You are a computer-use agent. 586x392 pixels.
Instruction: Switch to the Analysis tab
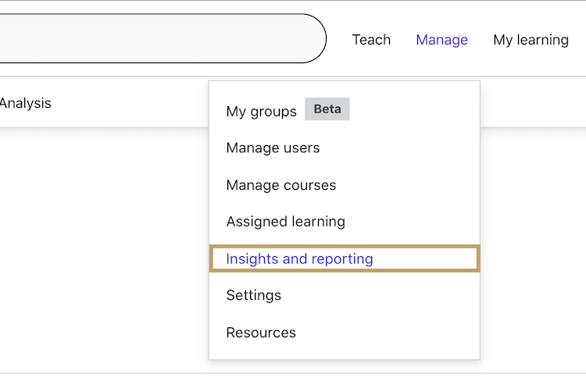click(x=25, y=103)
